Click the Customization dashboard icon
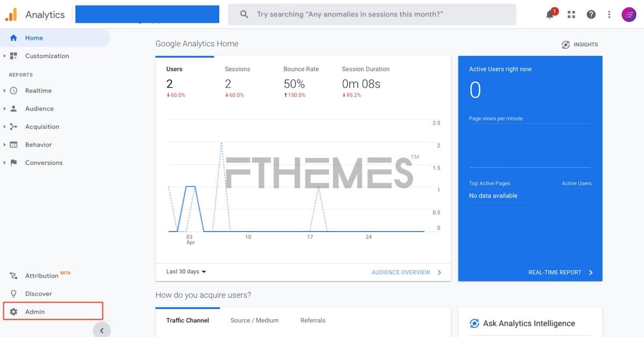 click(13, 56)
